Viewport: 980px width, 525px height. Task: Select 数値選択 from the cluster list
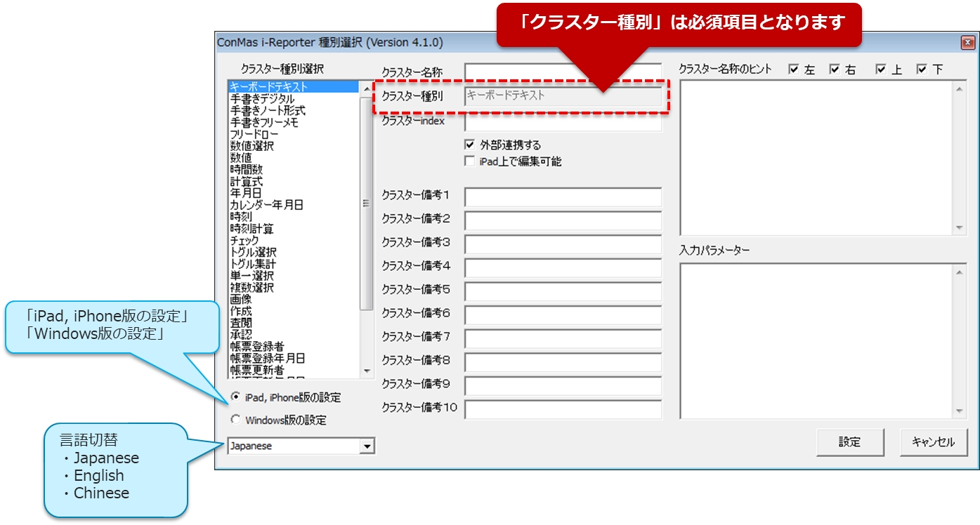pyautogui.click(x=251, y=146)
